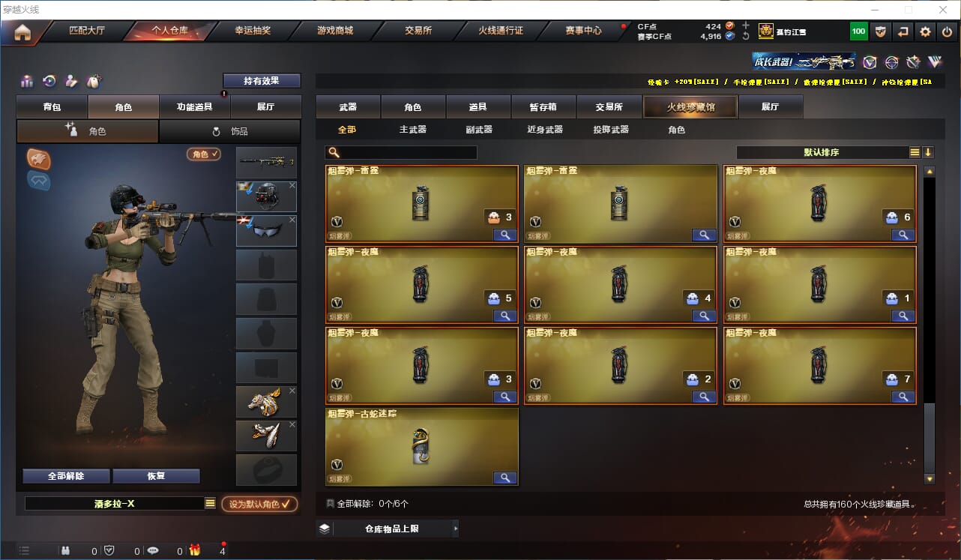Click the 持有效果 button
961x560 pixels.
[262, 80]
